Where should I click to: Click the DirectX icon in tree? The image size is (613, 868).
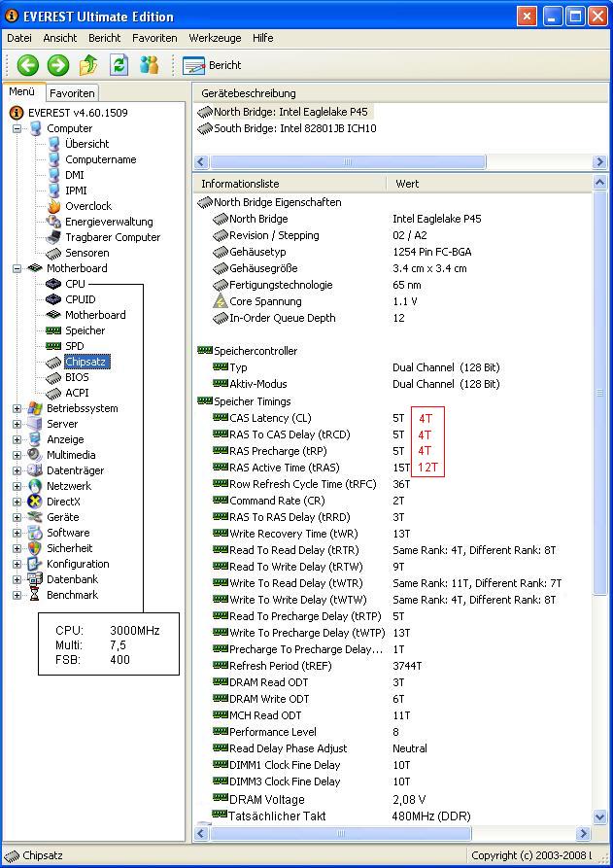35,502
